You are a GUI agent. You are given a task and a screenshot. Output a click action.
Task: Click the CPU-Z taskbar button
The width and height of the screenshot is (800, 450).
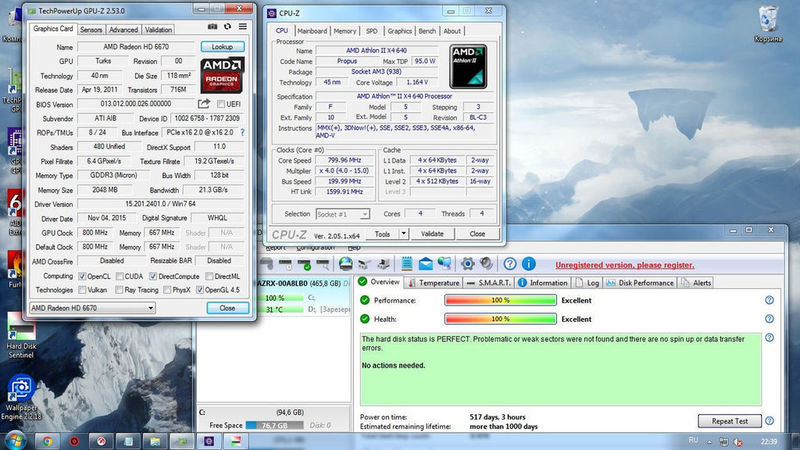point(209,441)
